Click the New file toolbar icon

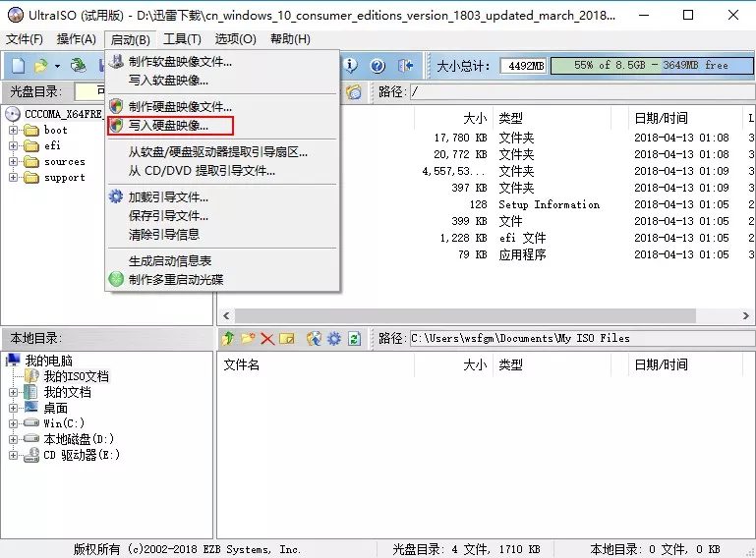pos(19,65)
